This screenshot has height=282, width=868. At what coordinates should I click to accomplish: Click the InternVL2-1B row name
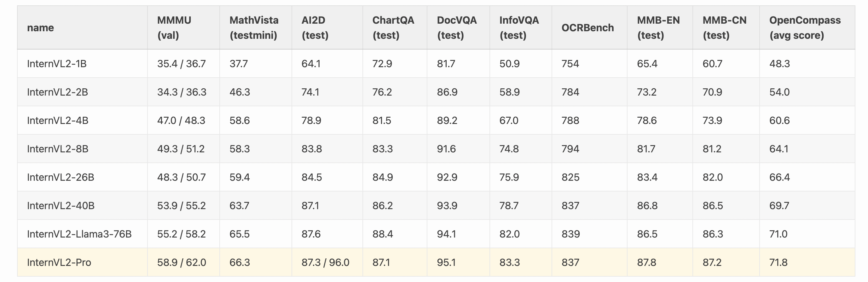tap(57, 64)
